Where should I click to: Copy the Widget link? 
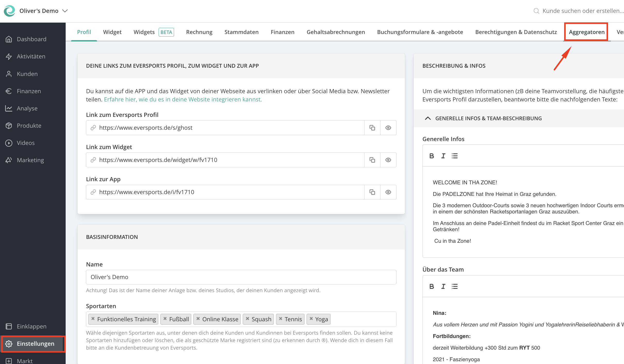point(372,160)
